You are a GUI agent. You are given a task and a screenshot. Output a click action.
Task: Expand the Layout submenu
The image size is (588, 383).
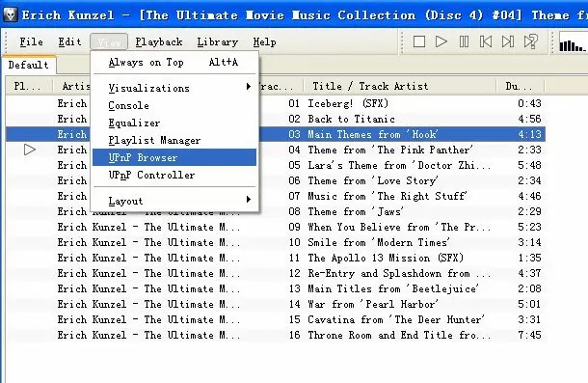(174, 201)
